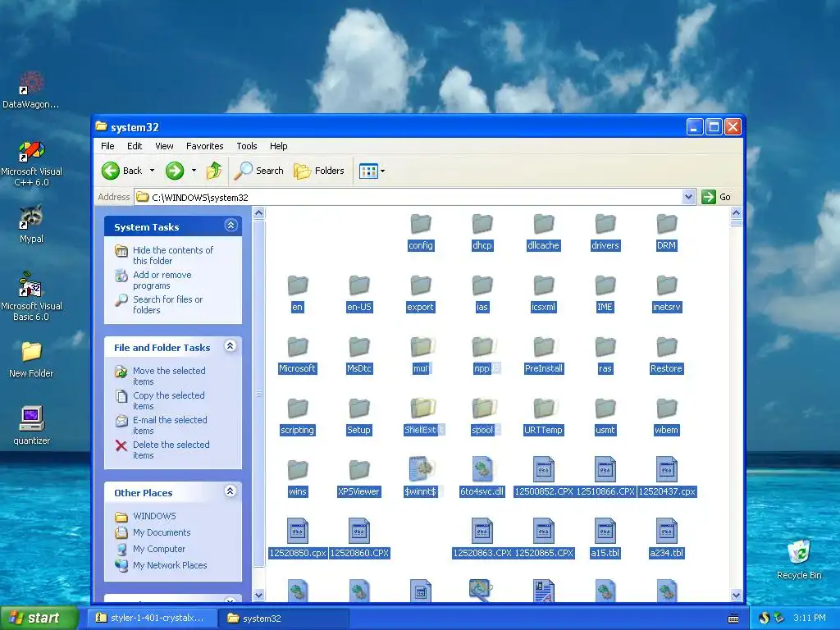Viewport: 840px width, 630px height.
Task: Go to WINDOWS in Other Places
Action: (x=154, y=516)
